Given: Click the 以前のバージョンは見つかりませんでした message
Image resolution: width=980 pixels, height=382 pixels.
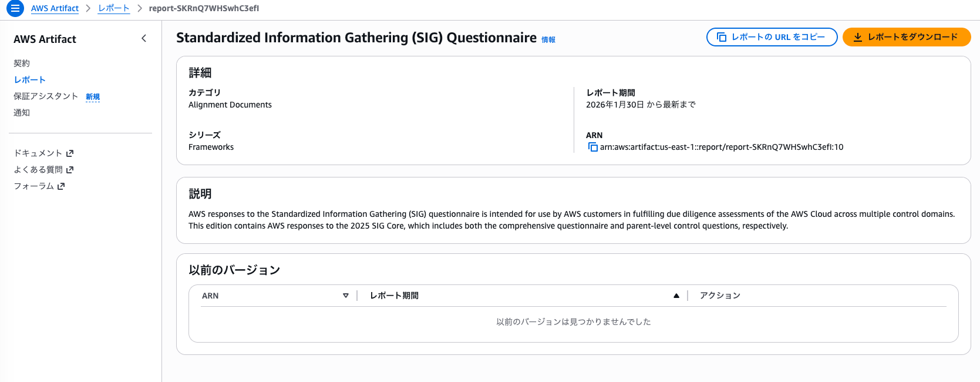Looking at the screenshot, I should pyautogui.click(x=574, y=322).
